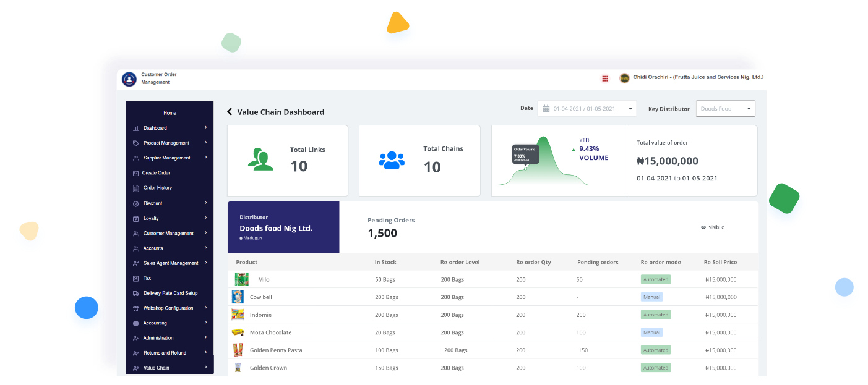Toggle the Visible eye icon
The height and width of the screenshot is (385, 868).
(703, 227)
